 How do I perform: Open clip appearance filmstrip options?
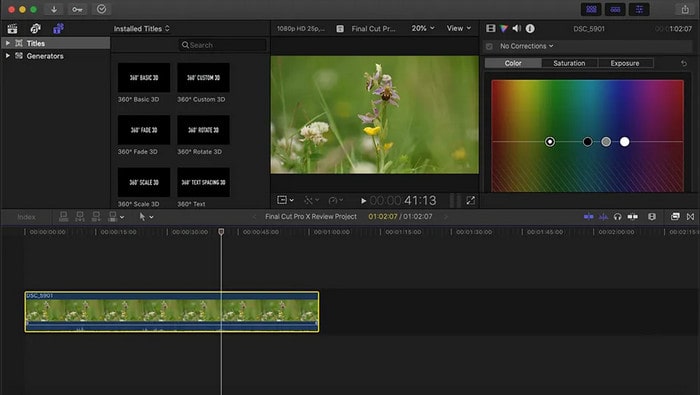pyautogui.click(x=652, y=216)
